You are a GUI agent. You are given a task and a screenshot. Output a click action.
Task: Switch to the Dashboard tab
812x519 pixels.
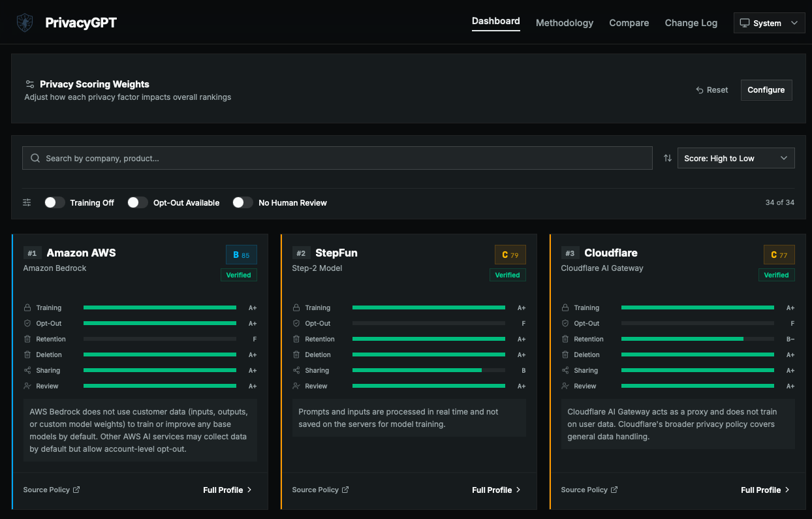(496, 22)
